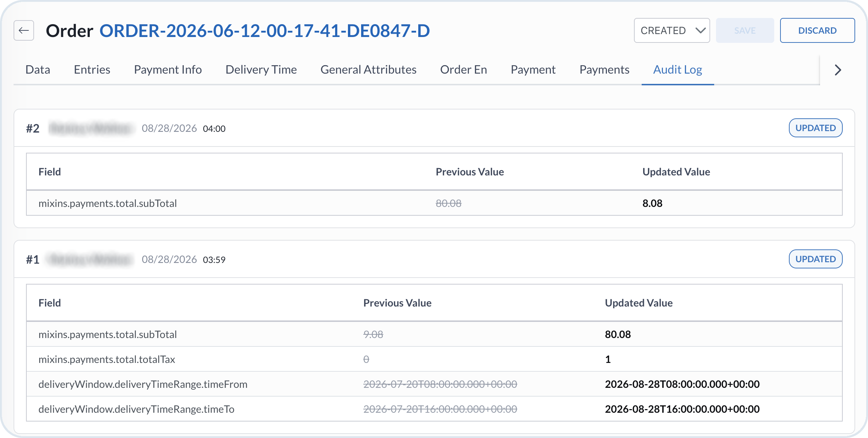The image size is (868, 438).
Task: Select the mixins.payments.total.totalTax field
Action: (107, 359)
